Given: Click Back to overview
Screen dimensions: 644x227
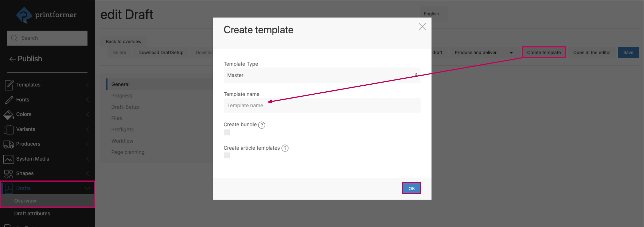Looking at the screenshot, I should pos(123,41).
